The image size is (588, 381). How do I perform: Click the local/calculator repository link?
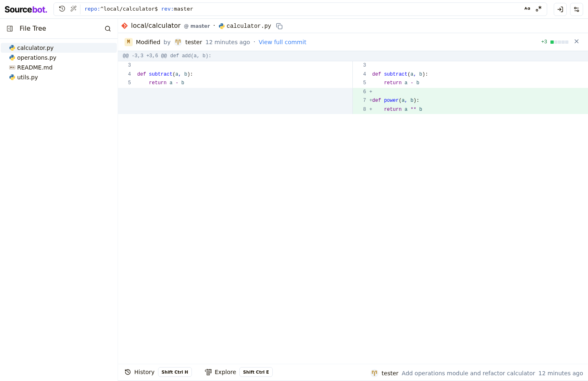[x=156, y=25]
